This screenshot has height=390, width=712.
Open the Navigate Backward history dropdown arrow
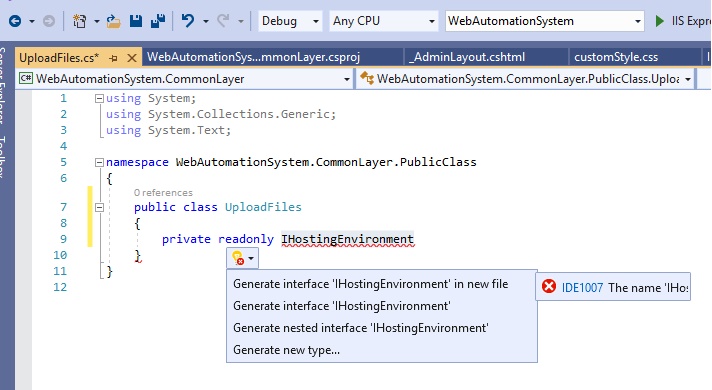click(31, 21)
